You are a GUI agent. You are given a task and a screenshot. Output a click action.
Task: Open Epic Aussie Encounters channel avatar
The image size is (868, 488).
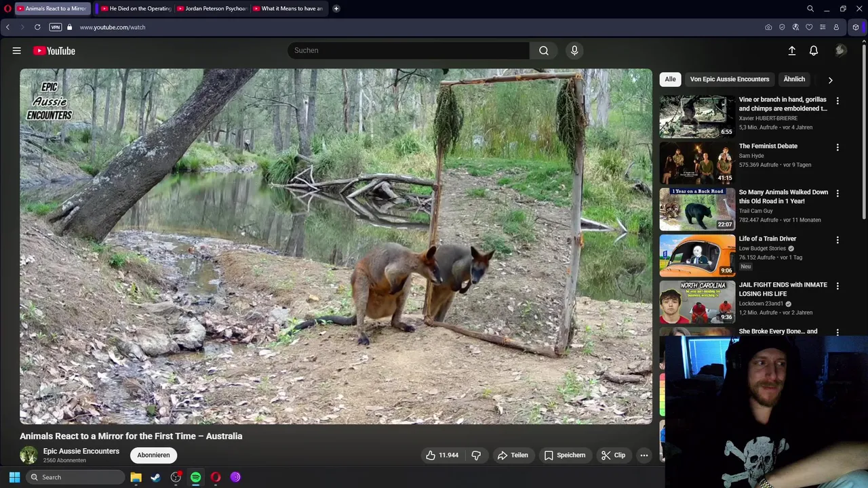pos(28,455)
